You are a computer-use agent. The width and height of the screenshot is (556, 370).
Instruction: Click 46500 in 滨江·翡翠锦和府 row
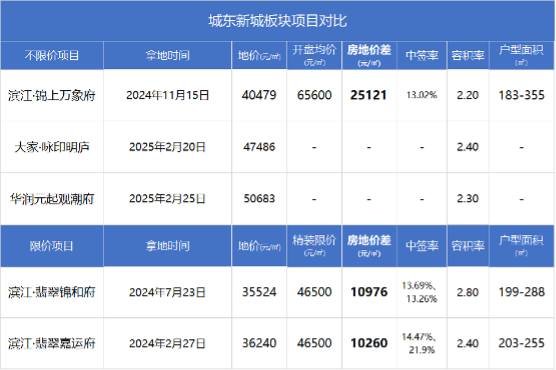314,292
